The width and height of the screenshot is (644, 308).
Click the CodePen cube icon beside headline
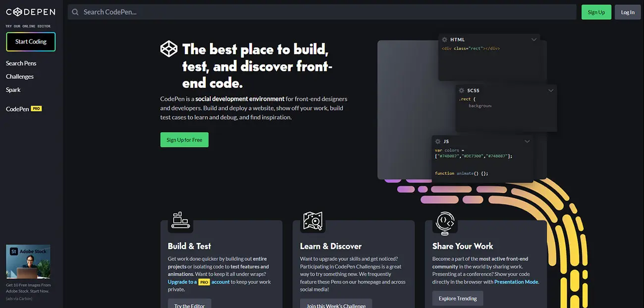point(169,49)
